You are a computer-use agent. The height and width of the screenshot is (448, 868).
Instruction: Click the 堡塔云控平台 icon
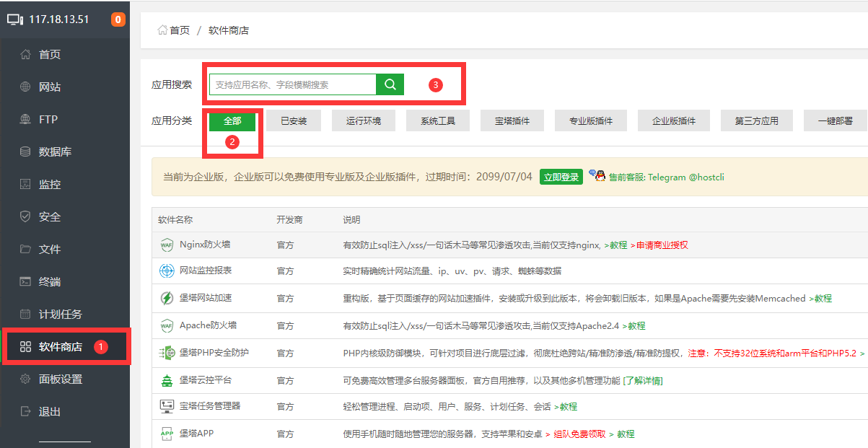coord(167,379)
